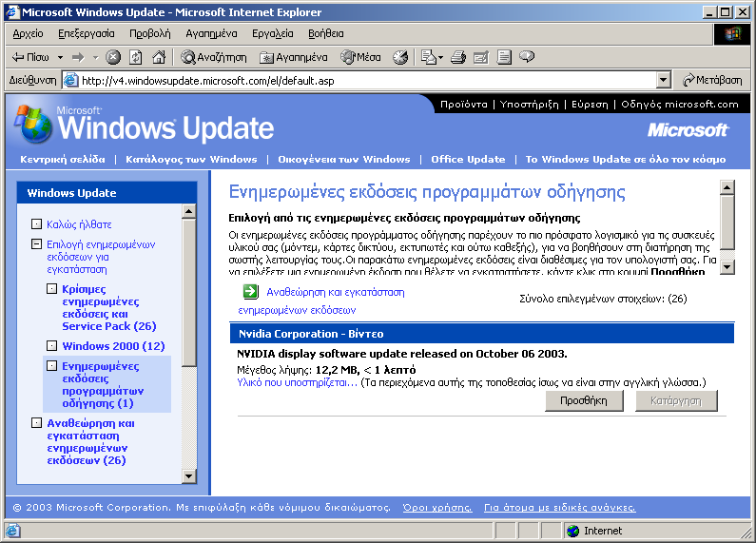Open Back button history dropdown arrow

60,58
